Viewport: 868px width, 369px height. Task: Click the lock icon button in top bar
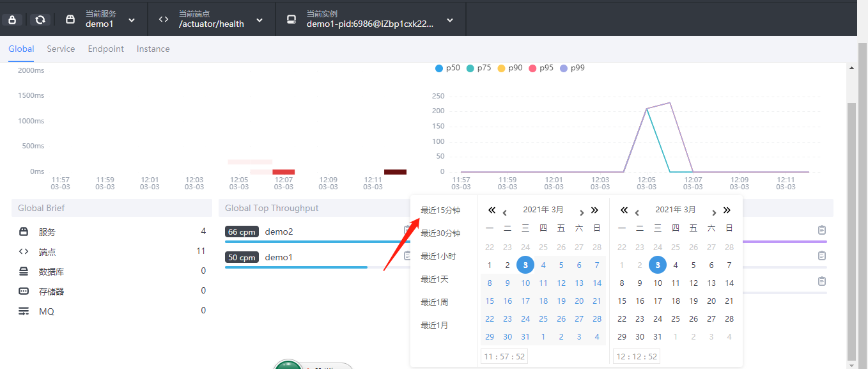(12, 20)
